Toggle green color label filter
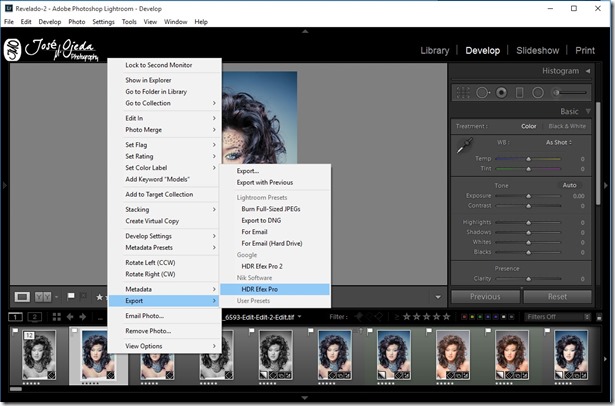Image resolution: width=615 pixels, height=406 pixels. point(480,317)
